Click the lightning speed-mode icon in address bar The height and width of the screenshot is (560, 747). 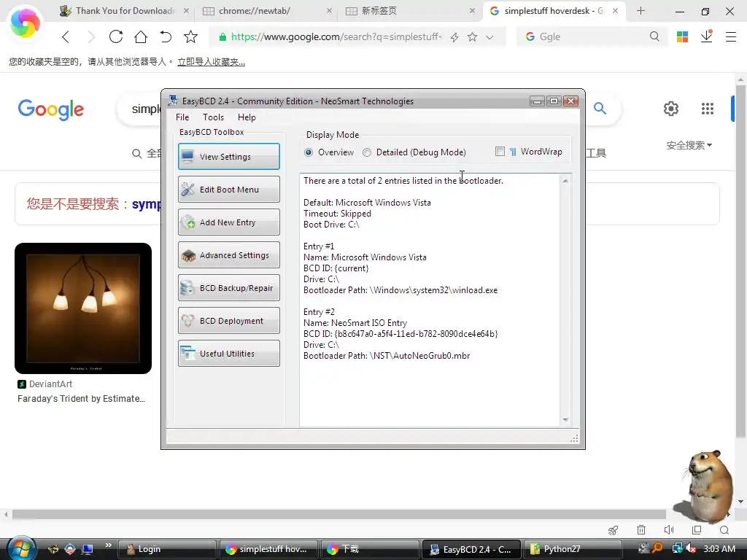pos(454,37)
